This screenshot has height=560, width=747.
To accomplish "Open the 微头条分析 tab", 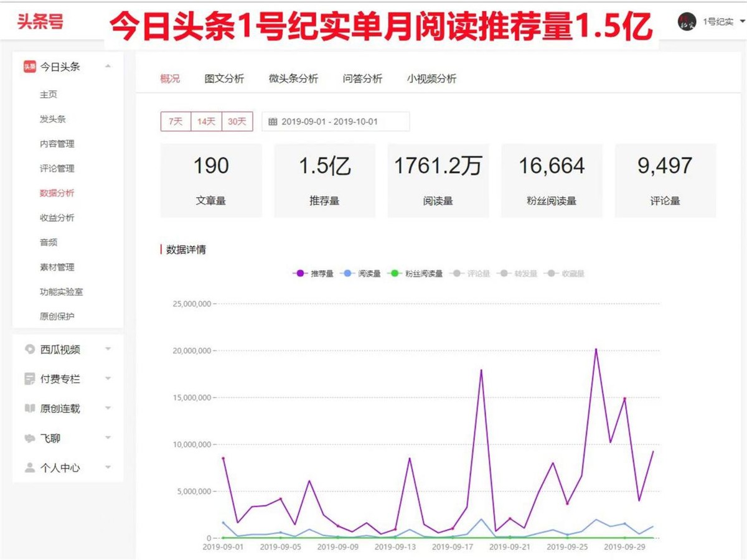I will (x=293, y=78).
